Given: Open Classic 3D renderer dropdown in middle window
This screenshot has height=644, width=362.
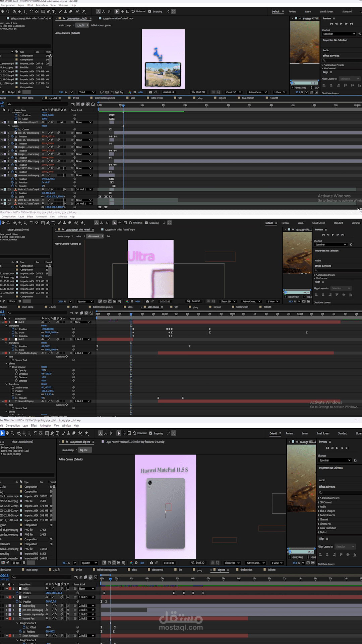Looking at the screenshot, I should [228, 301].
